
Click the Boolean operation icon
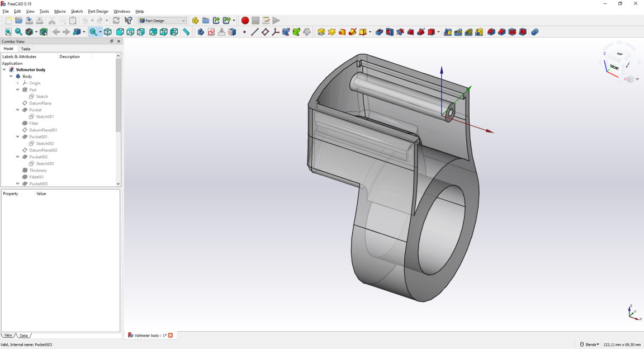(x=534, y=32)
